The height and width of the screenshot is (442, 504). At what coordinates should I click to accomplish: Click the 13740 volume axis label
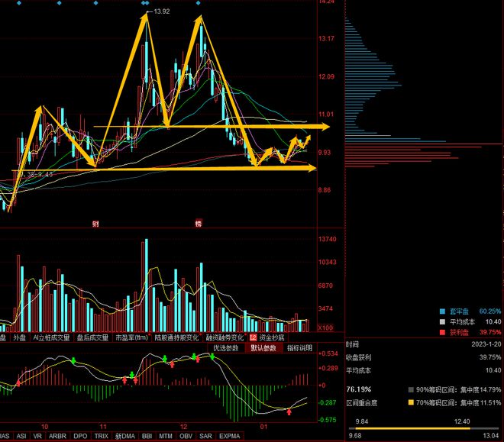(x=327, y=239)
